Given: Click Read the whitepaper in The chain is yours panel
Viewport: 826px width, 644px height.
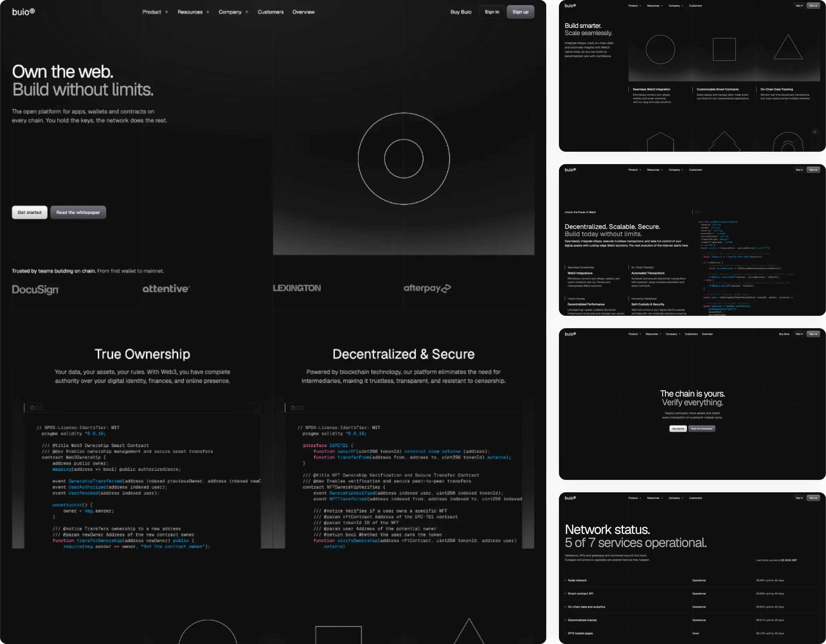Looking at the screenshot, I should (x=701, y=429).
